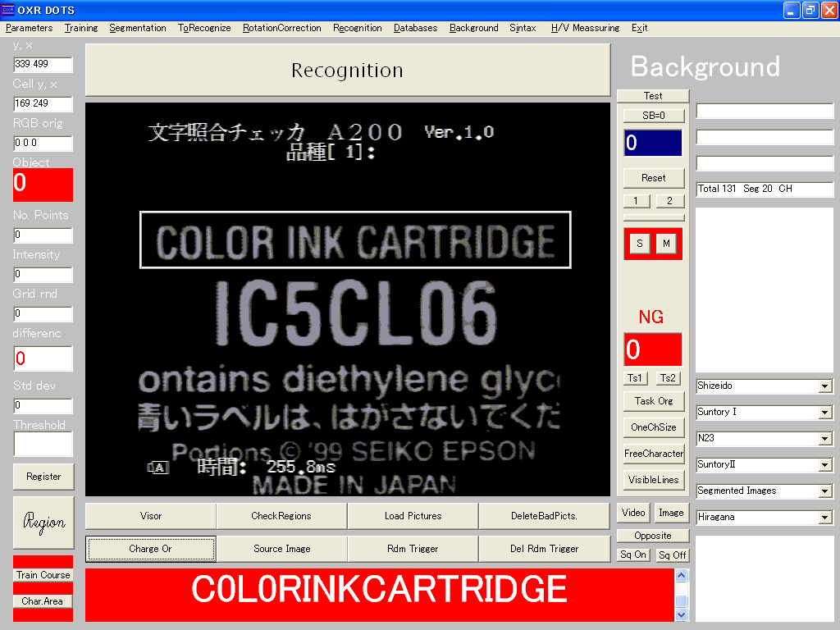Click the Reset button
The width and height of the screenshot is (840, 630).
pos(654,178)
